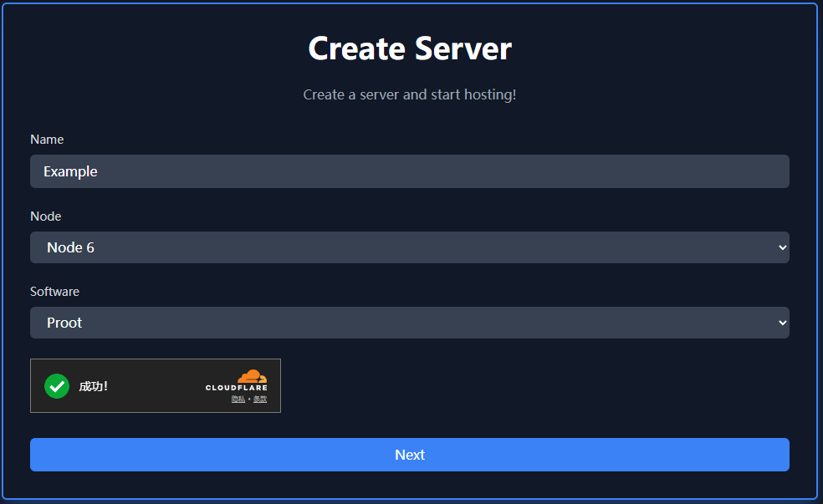The image size is (823, 504).
Task: Open the Cloudflare 隐私 privacy link
Action: point(238,400)
